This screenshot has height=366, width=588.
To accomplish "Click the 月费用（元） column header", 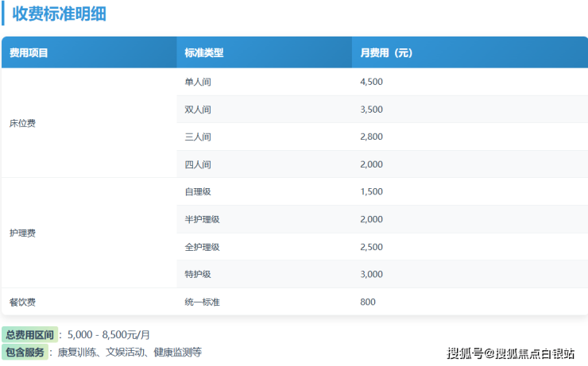I will click(x=386, y=53).
